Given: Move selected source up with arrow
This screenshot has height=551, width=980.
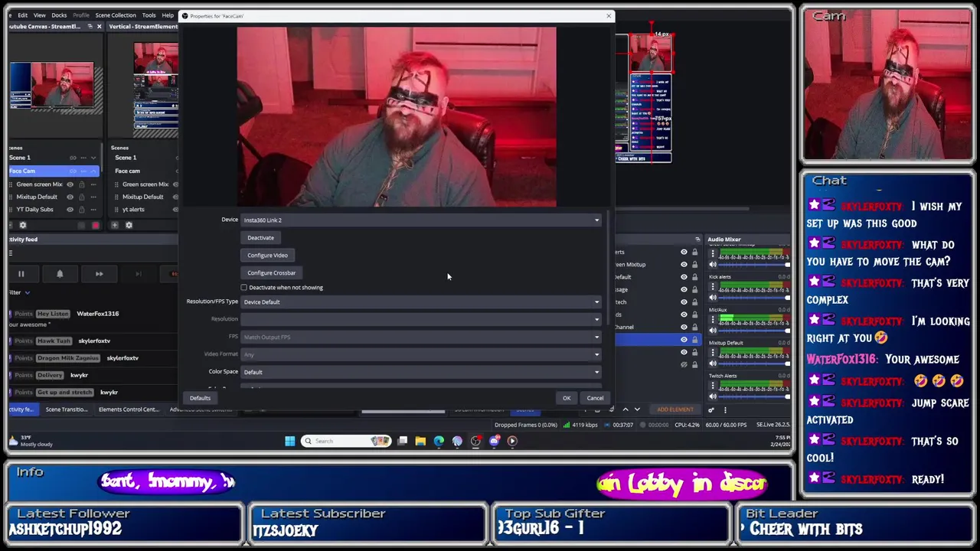Looking at the screenshot, I should [626, 409].
